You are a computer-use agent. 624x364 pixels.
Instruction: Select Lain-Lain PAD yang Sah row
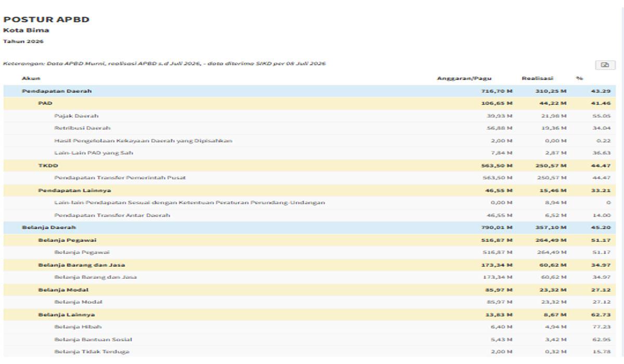(310, 153)
